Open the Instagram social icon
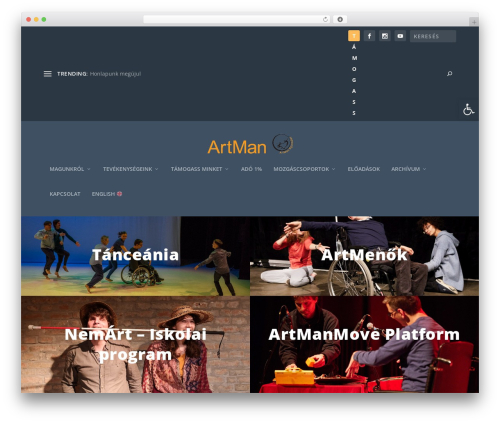This screenshot has height=423, width=500. [385, 36]
